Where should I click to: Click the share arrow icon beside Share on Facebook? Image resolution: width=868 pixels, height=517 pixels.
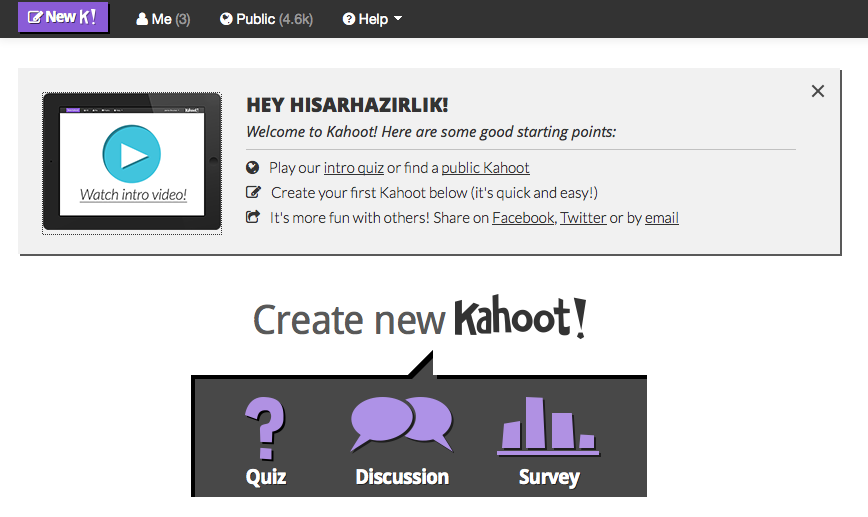[x=252, y=217]
